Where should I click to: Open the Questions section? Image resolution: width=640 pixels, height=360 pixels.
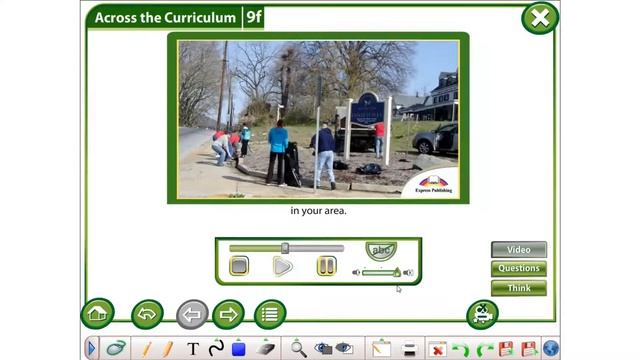[x=519, y=268]
